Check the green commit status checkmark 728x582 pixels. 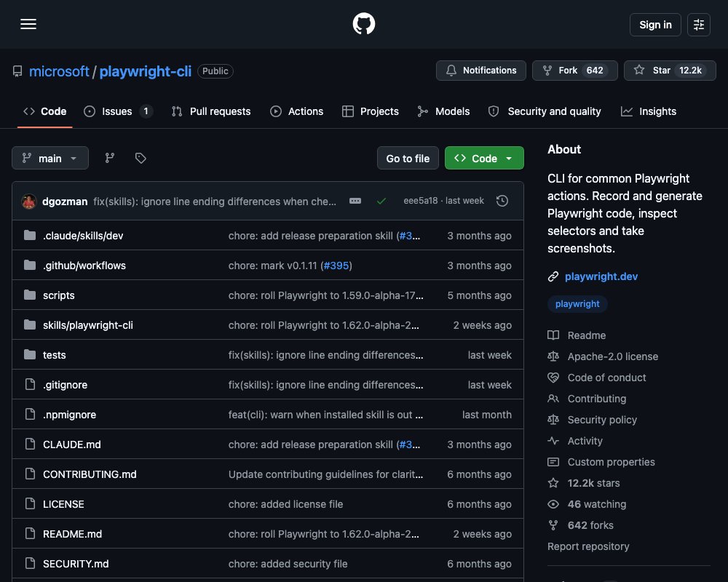pos(381,201)
